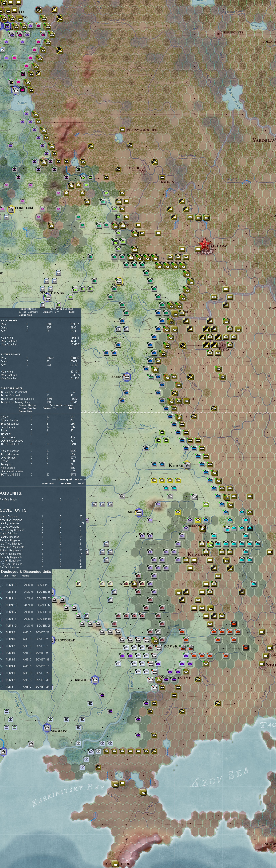
Task: Select the black counter at Novgorod
Action: 23,90
